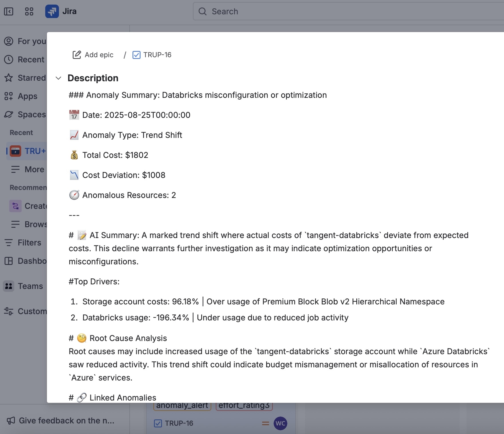504x434 pixels.
Task: Click the Browse spaces item
Action: pyautogui.click(x=29, y=224)
